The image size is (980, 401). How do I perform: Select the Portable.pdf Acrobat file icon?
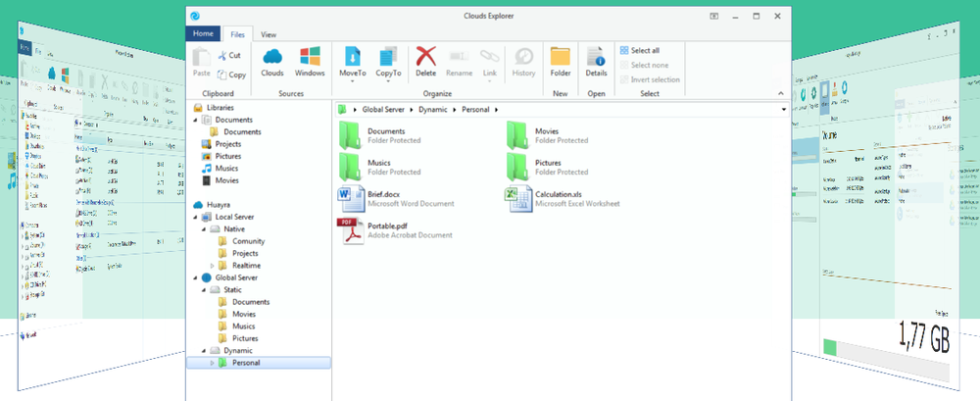coord(351,230)
